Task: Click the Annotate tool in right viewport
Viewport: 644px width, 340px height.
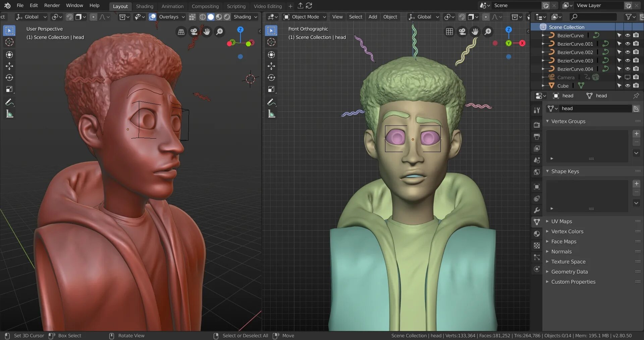Action: (x=271, y=102)
